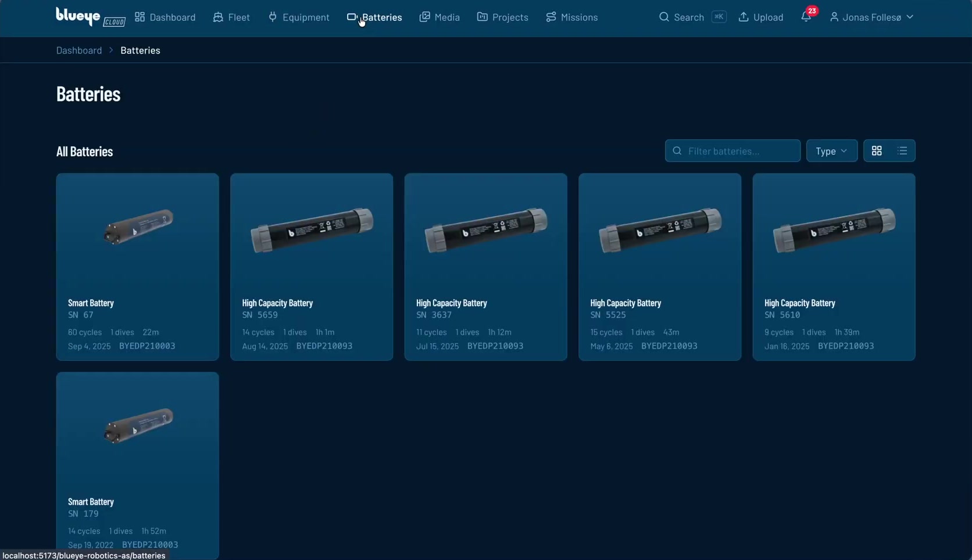This screenshot has height=560, width=972.
Task: Click the Fleet drone icon
Action: pyautogui.click(x=218, y=17)
